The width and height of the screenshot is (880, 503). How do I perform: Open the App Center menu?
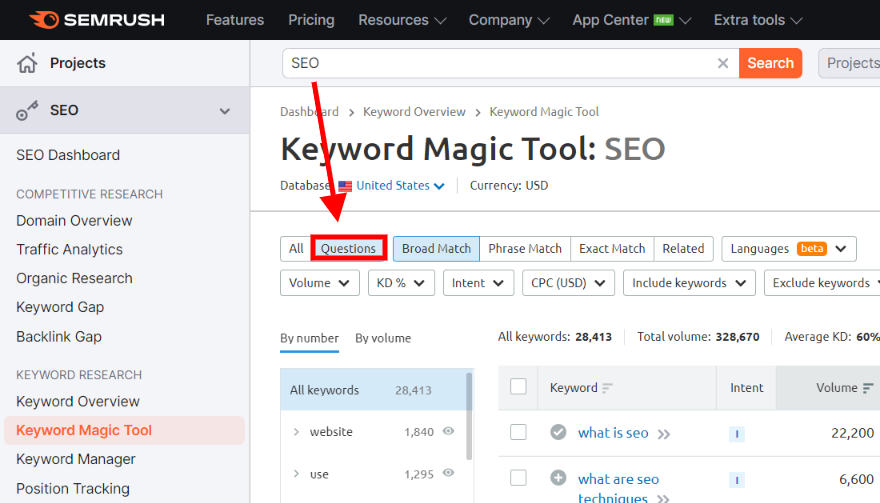[x=631, y=20]
